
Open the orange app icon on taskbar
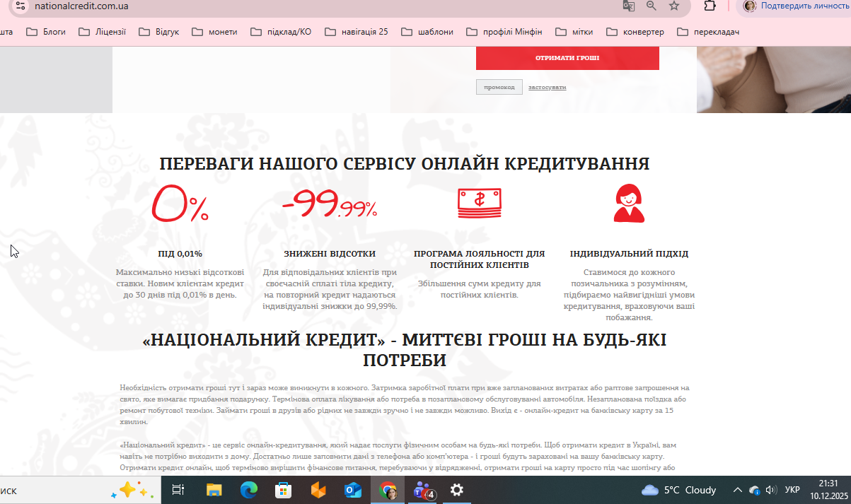(x=318, y=490)
